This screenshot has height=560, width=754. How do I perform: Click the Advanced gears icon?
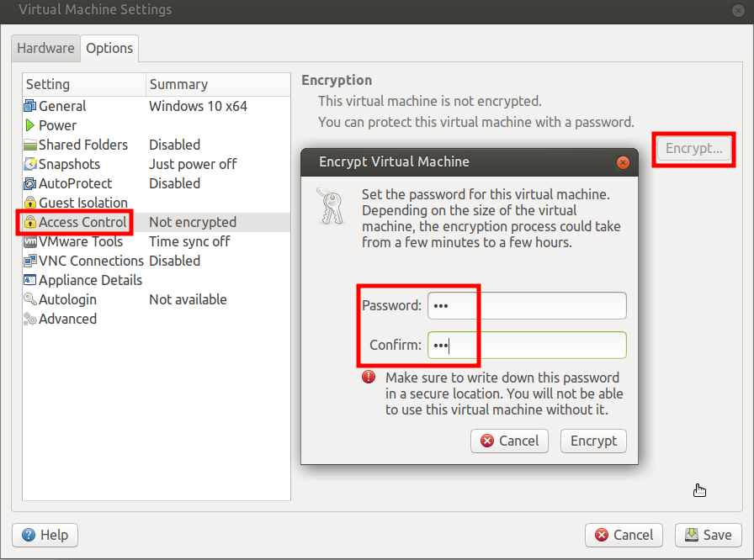pos(29,319)
